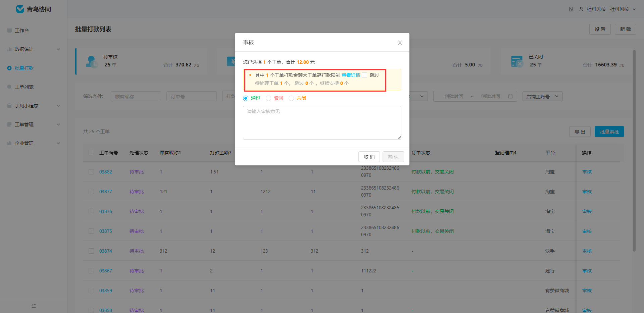644x313 pixels.
Task: Open the user account dropdown arrow
Action: pos(634,9)
